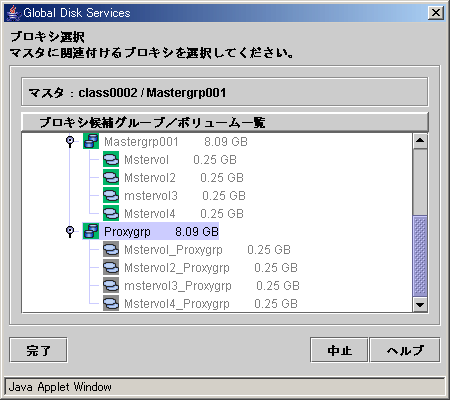Click the Mstervol_Proxygrp volume icon

(x=111, y=249)
